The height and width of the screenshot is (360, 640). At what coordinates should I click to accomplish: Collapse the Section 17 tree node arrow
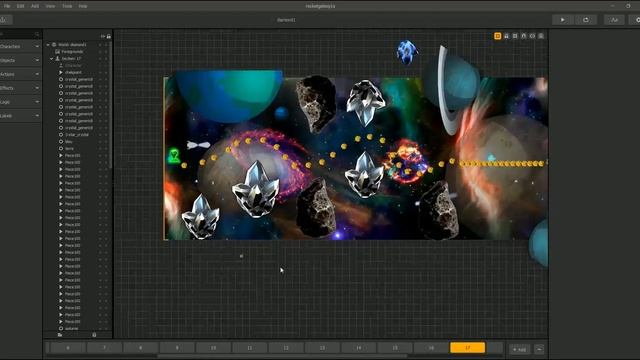[52, 58]
